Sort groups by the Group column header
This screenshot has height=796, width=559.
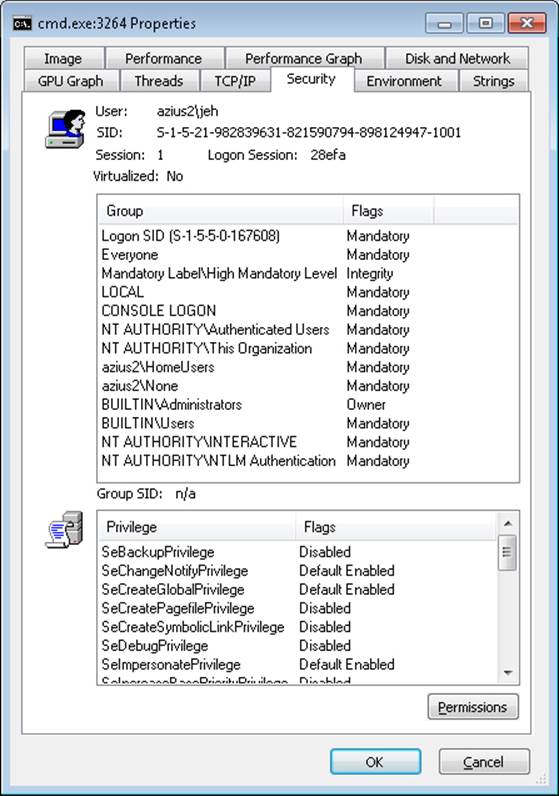[219, 211]
